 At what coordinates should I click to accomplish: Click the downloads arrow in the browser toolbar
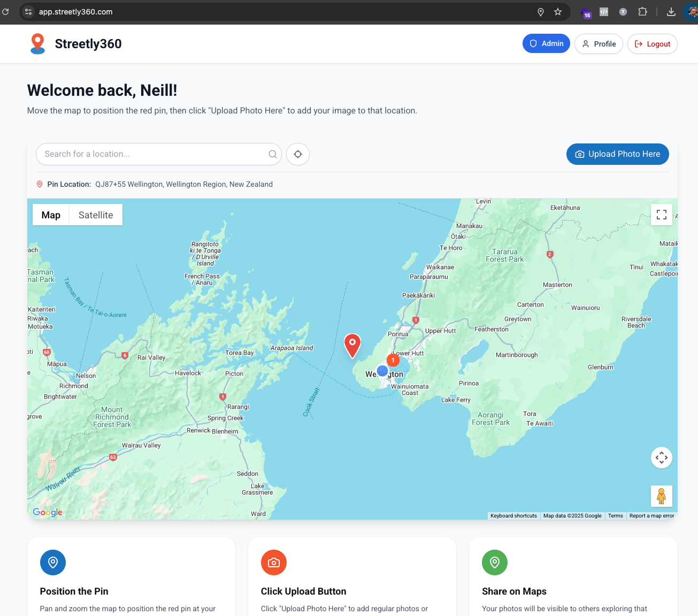[671, 11]
